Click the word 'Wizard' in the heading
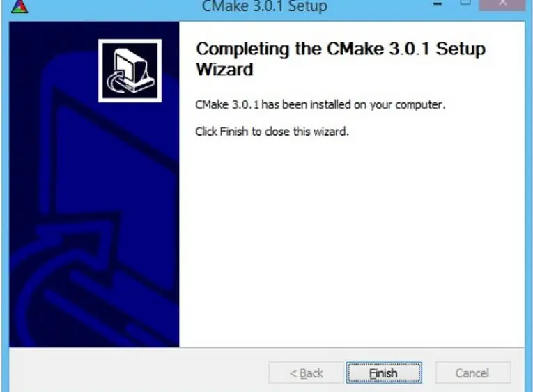 (x=224, y=70)
